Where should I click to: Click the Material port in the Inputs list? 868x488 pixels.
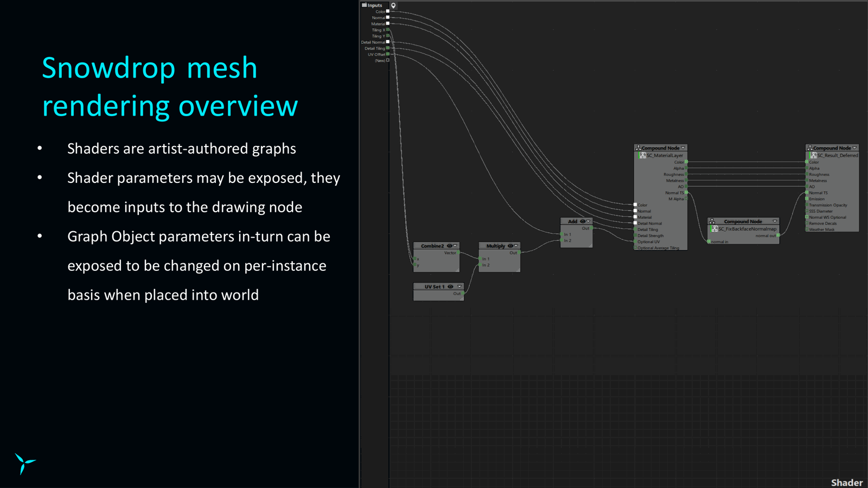pyautogui.click(x=387, y=24)
